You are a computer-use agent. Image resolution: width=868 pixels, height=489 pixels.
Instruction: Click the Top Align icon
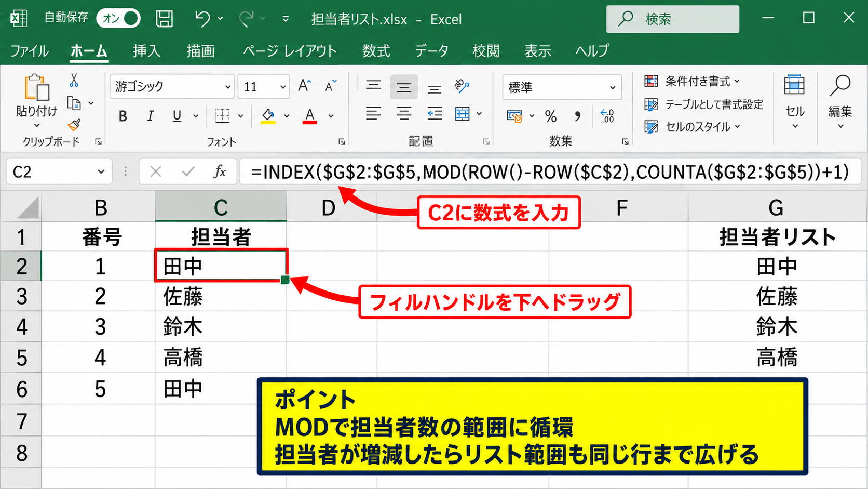373,86
